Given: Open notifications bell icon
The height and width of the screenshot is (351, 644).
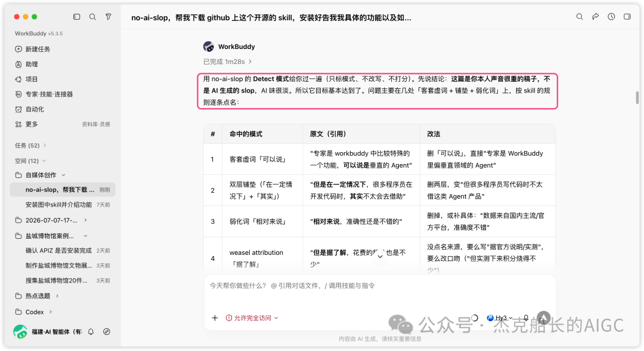Looking at the screenshot, I should click(x=91, y=332).
